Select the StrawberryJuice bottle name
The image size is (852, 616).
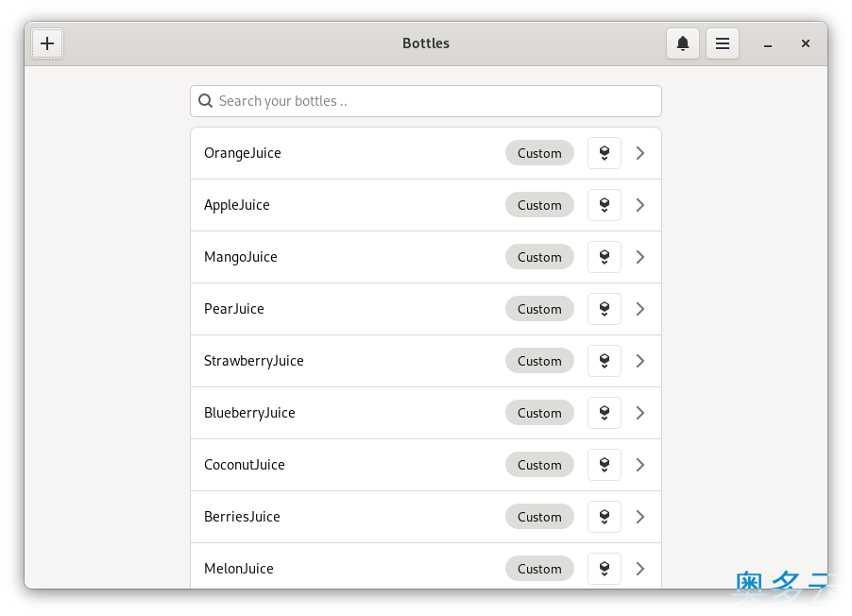[x=254, y=361]
